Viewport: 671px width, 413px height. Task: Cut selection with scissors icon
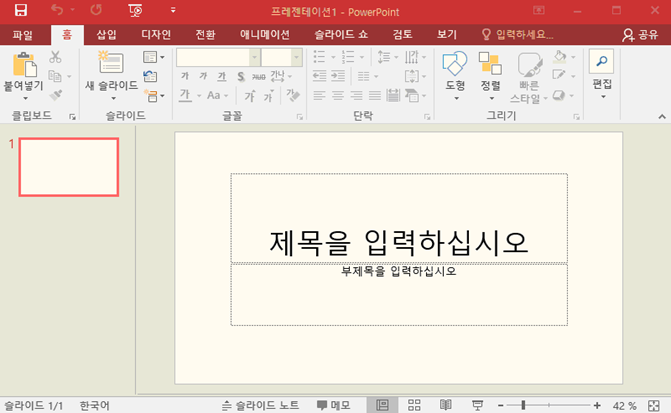click(x=55, y=57)
